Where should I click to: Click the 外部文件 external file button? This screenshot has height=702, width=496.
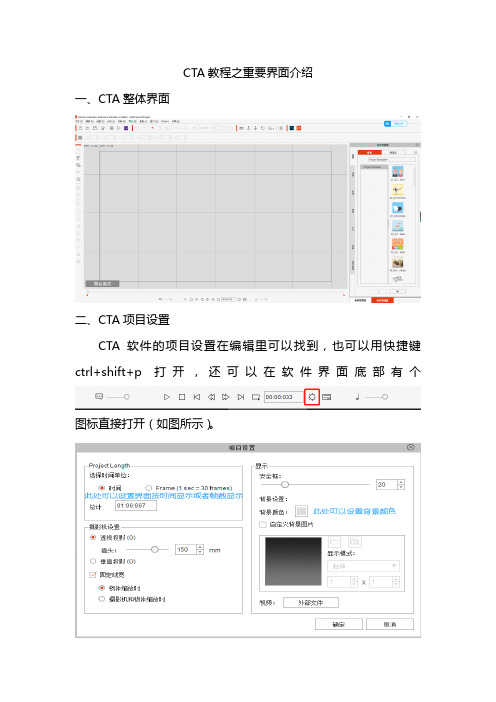pyautogui.click(x=311, y=603)
